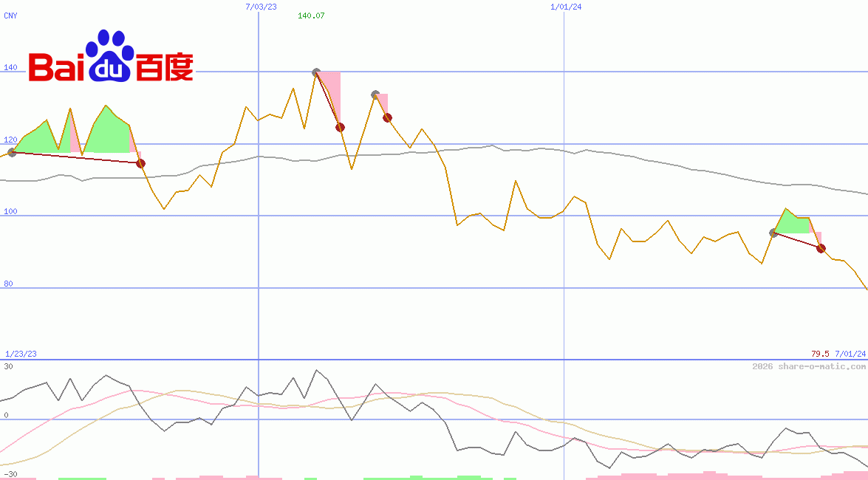The width and height of the screenshot is (868, 480).
Task: Select the gray marker at the second peak
Action: 375,95
